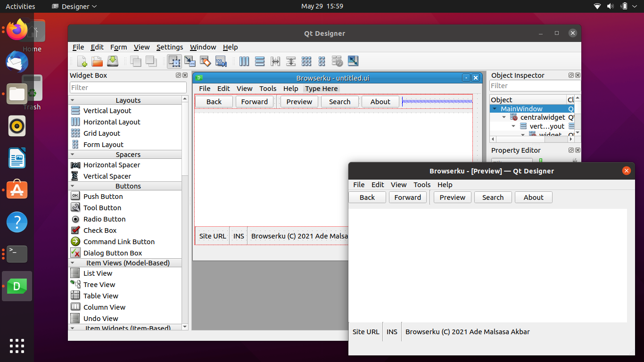Apply Lay Out in a Grid icon
The height and width of the screenshot is (362, 644).
coord(306,61)
